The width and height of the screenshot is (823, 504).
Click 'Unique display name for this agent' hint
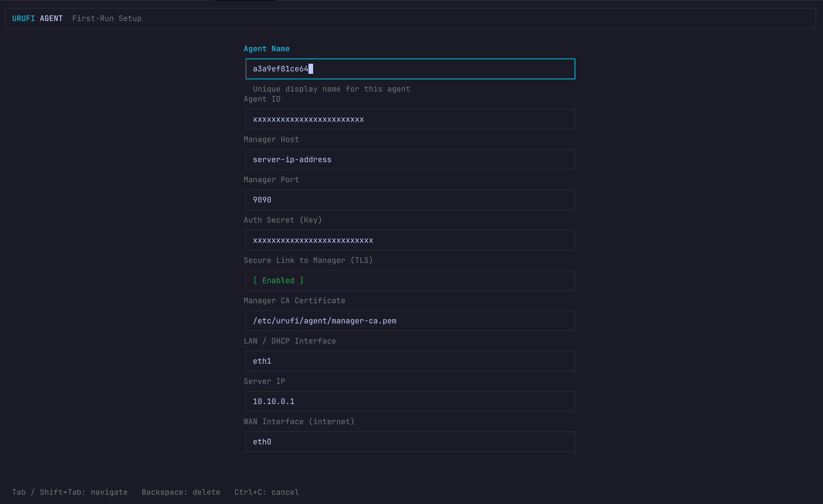pos(331,89)
